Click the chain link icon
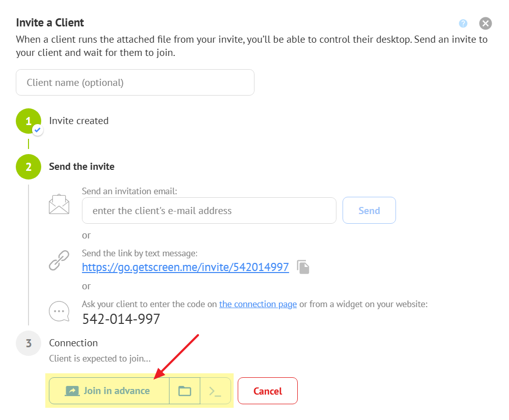 (x=59, y=260)
